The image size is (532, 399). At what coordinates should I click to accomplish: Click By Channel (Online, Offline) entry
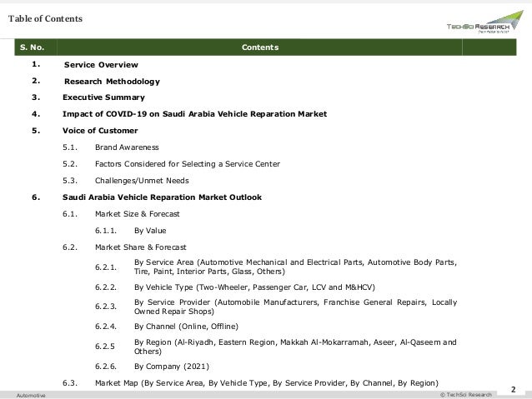[x=186, y=327]
